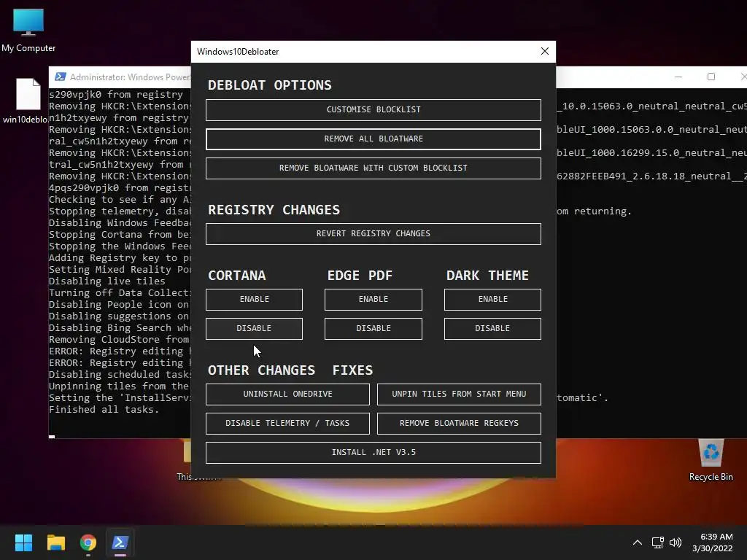Disable Edge PDF
The image size is (747, 560).
tap(373, 328)
